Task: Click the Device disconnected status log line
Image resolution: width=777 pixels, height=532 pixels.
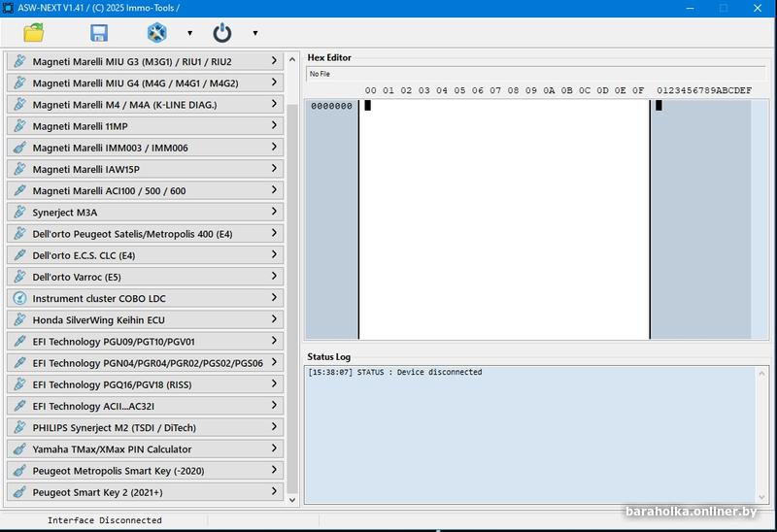Action: click(x=395, y=372)
